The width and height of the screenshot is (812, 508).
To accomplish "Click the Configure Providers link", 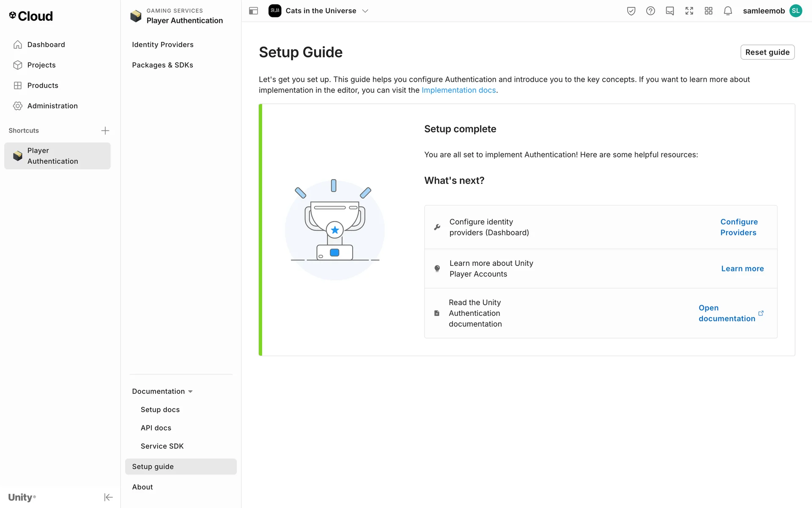I will pyautogui.click(x=739, y=227).
